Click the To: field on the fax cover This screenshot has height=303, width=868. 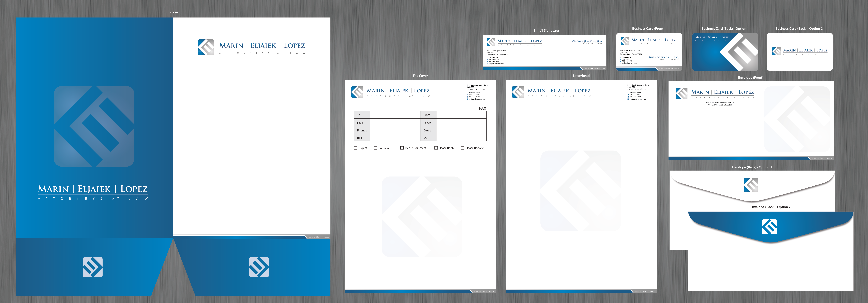395,115
